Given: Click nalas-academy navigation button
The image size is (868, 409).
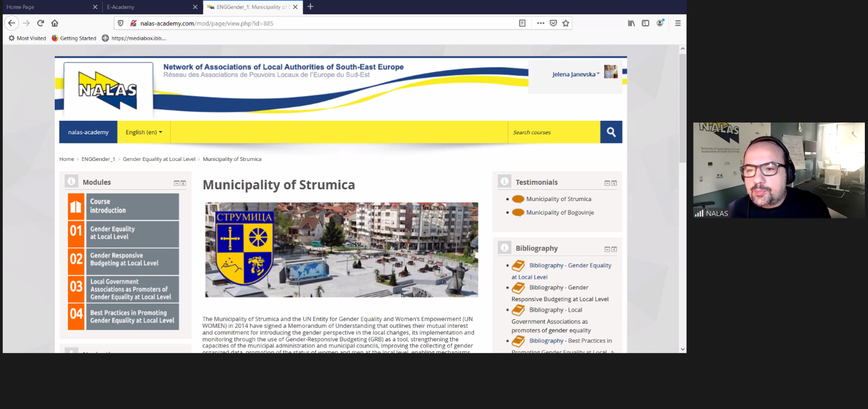Looking at the screenshot, I should point(88,132).
